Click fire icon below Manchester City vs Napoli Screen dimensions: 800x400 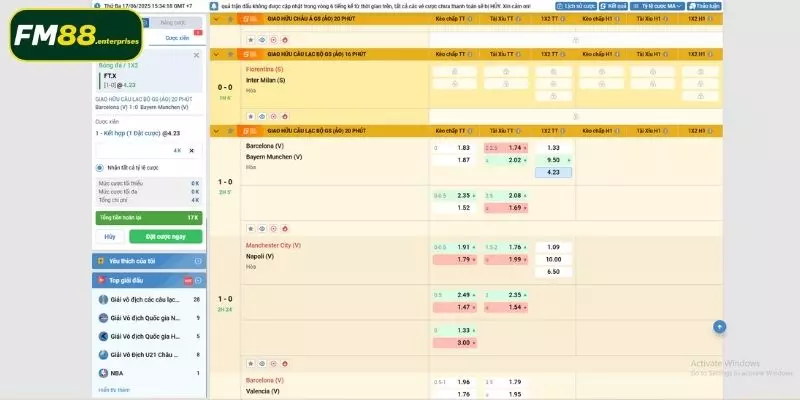point(285,364)
